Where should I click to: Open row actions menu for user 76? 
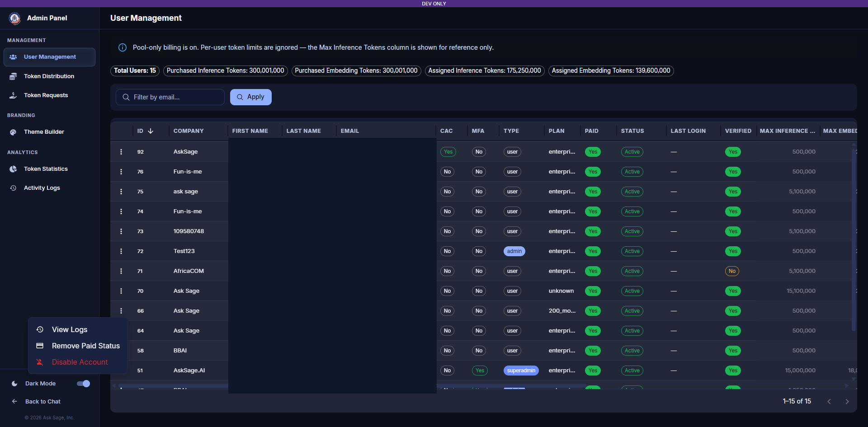tap(121, 172)
